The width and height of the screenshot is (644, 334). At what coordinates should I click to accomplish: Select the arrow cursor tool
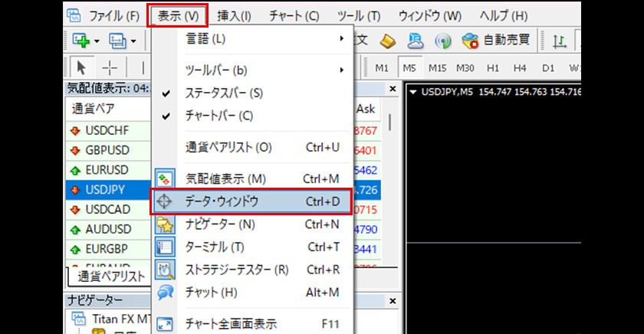coord(82,67)
